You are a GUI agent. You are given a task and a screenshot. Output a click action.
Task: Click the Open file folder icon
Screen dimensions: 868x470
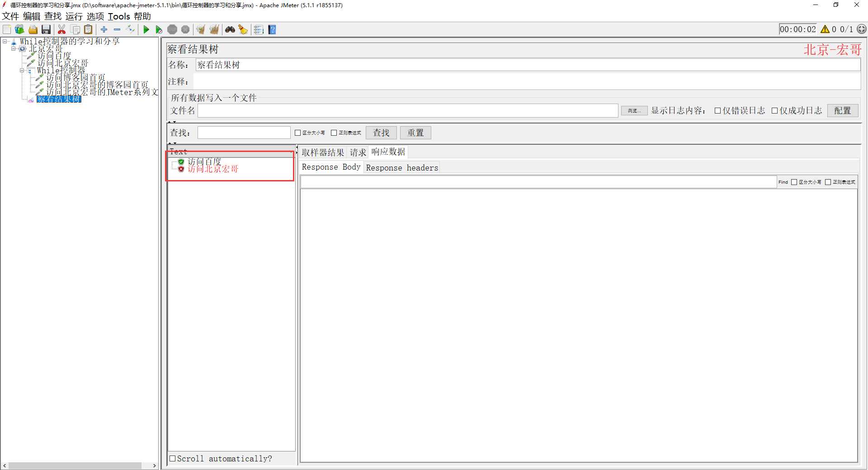(33, 30)
